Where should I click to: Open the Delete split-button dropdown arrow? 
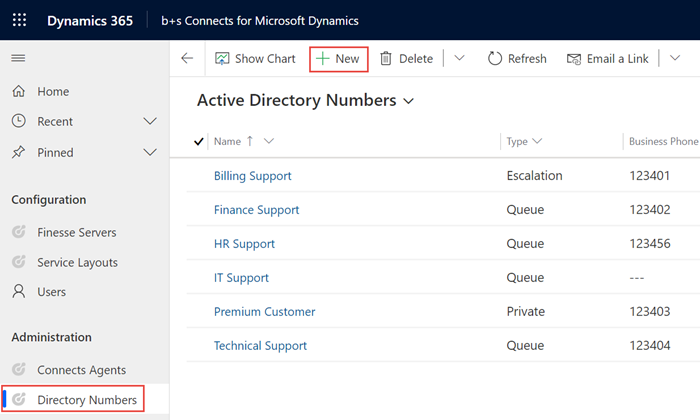coord(459,58)
